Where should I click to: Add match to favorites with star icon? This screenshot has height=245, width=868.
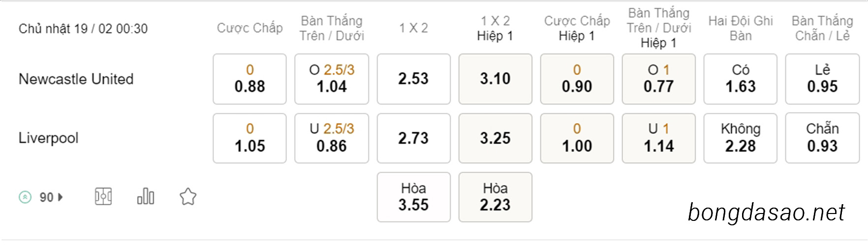188,197
